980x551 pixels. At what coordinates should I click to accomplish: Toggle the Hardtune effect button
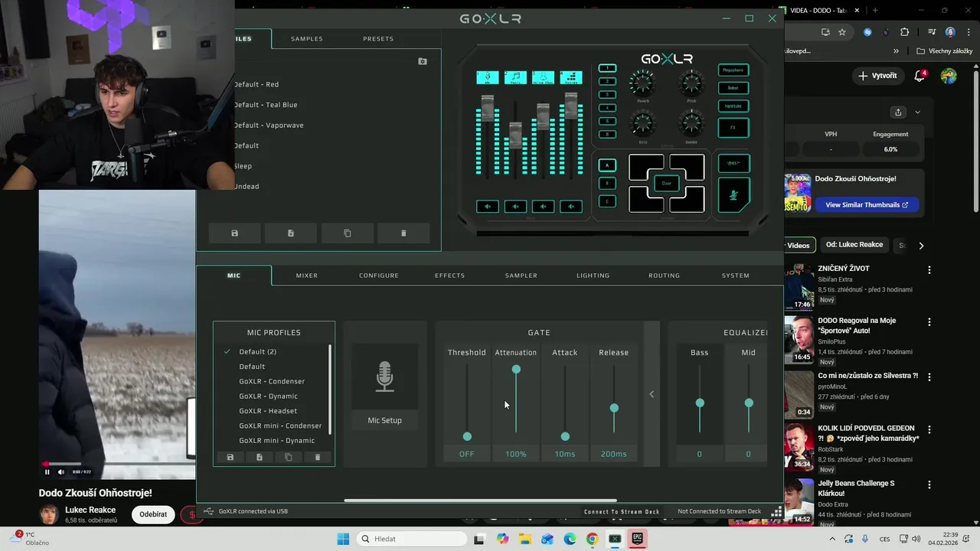733,106
